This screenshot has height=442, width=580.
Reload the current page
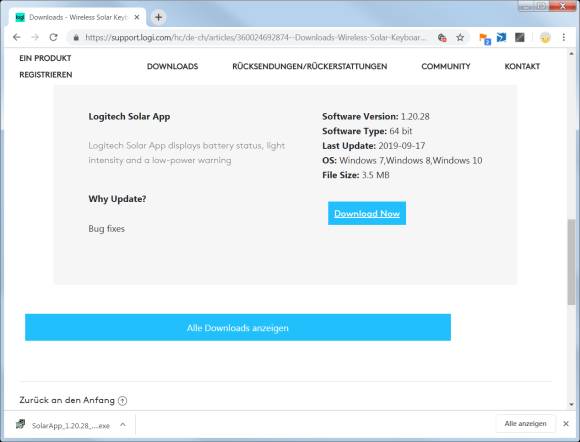coord(54,37)
